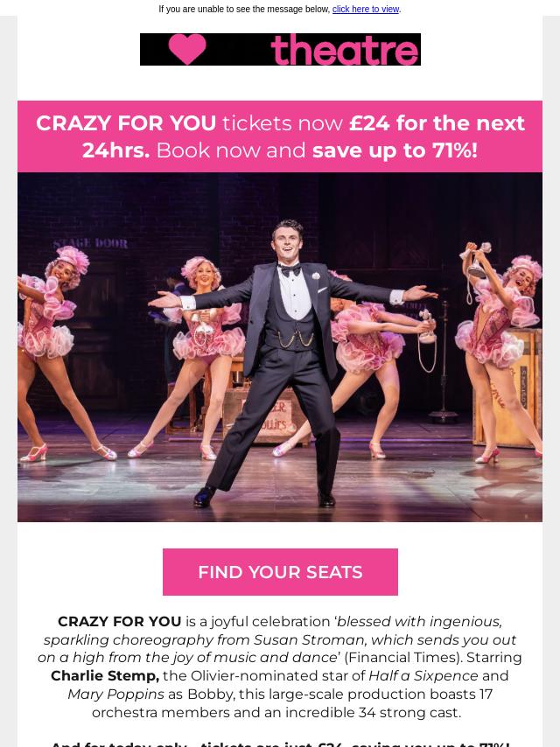The width and height of the screenshot is (560, 747).
Task: Click bold 'CRAZY FOR YOU' starting the paragraph
Action: (120, 621)
